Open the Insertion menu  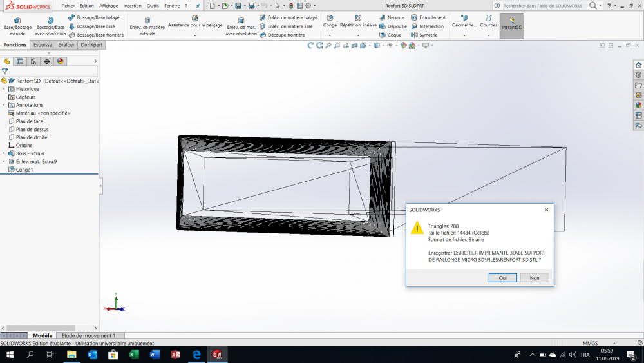point(132,6)
